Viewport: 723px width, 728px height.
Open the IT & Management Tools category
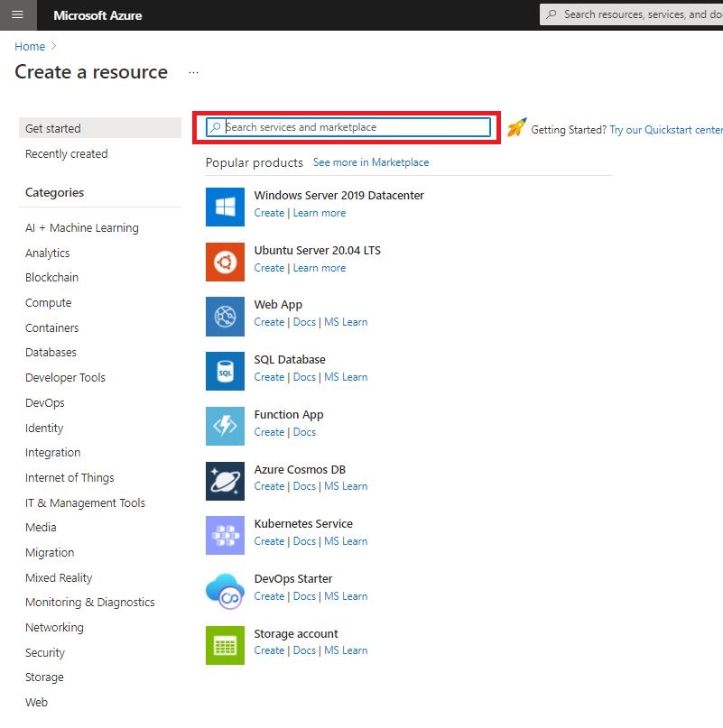85,502
